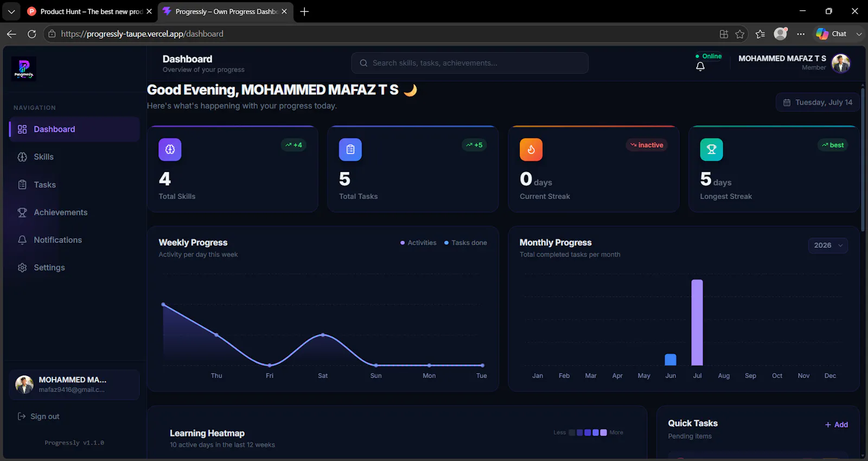Image resolution: width=868 pixels, height=461 pixels.
Task: Click the sidebar profile avatar photo
Action: tap(24, 385)
